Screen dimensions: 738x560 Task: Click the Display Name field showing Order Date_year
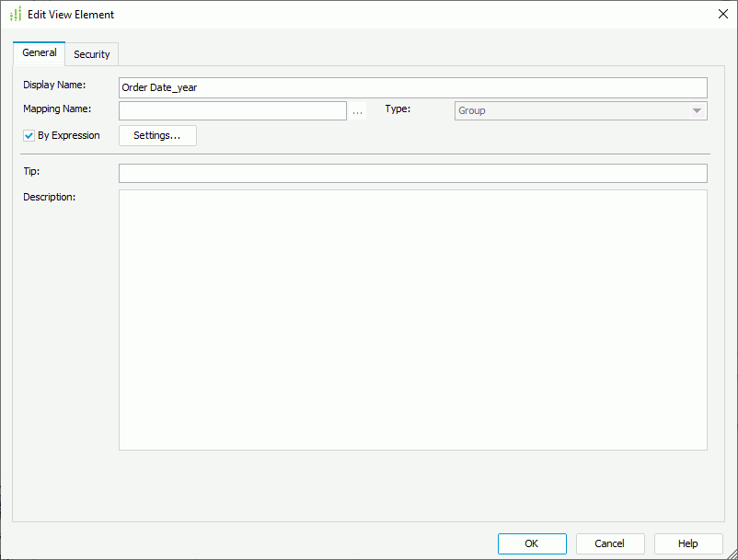pos(412,87)
